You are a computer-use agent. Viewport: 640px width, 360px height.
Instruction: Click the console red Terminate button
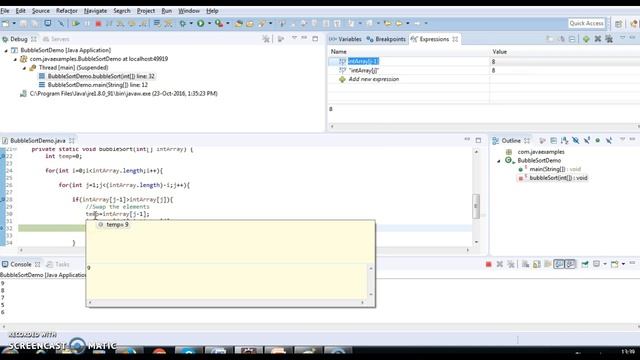tap(489, 264)
